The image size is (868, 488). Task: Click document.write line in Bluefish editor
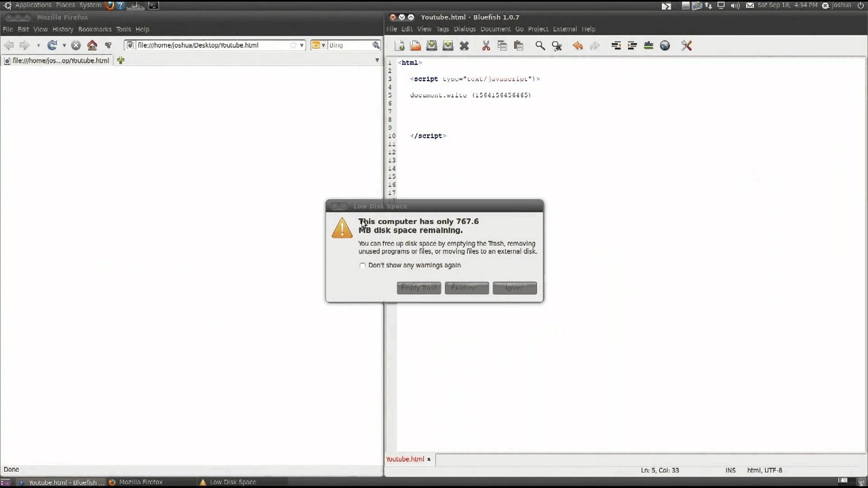470,96
